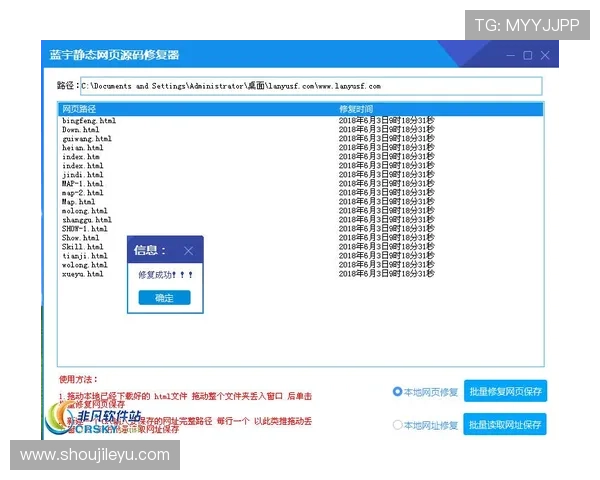Viewport: 600px width, 480px height.
Task: Select heian.html in the file list
Action: click(x=82, y=147)
